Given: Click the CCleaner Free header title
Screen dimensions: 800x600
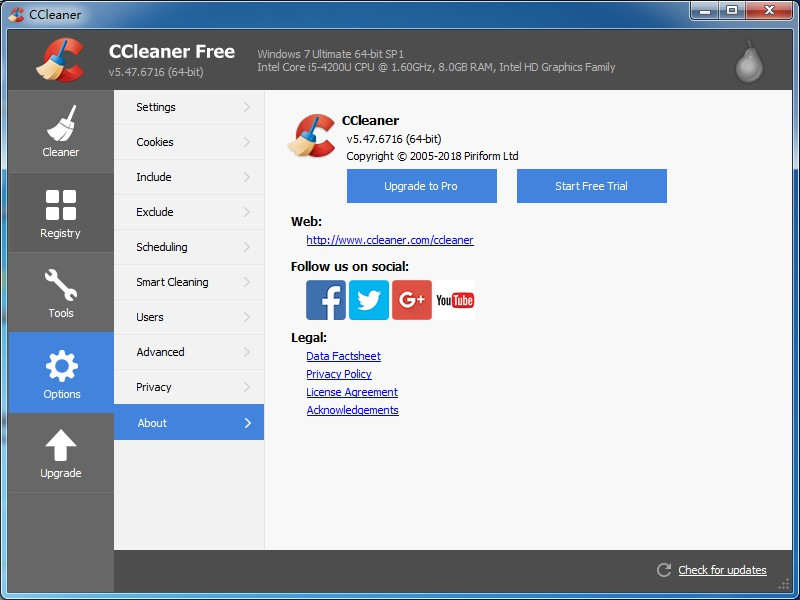Looking at the screenshot, I should [171, 52].
